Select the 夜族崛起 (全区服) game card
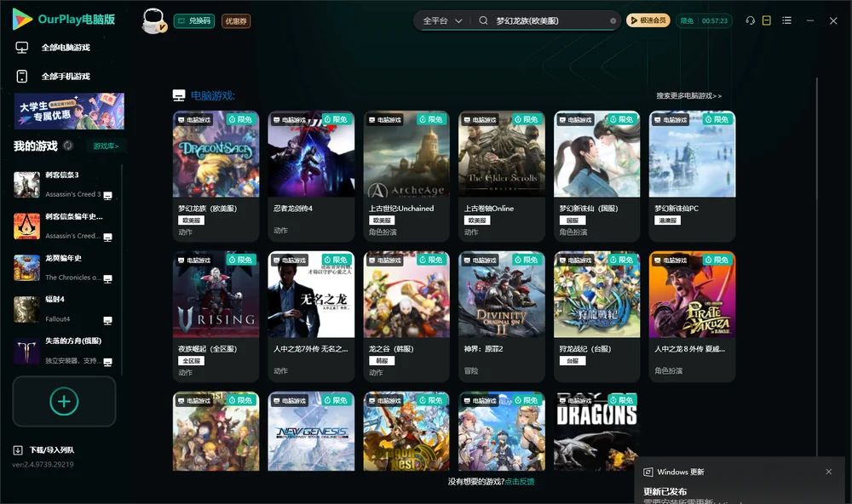852x504 pixels. [x=216, y=317]
